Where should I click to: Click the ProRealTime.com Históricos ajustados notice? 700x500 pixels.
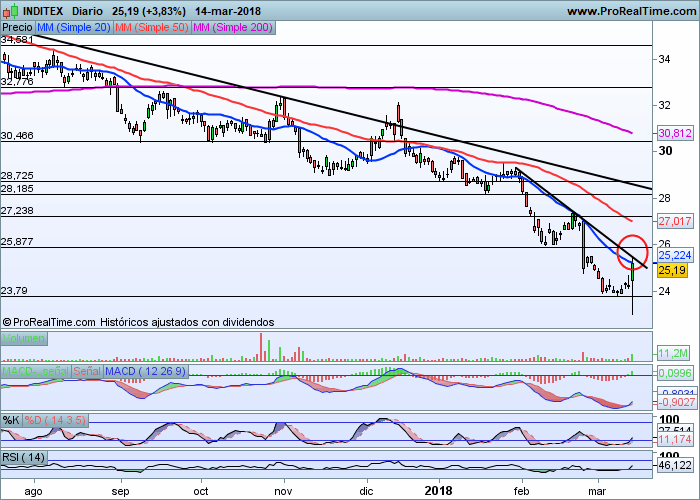click(138, 322)
